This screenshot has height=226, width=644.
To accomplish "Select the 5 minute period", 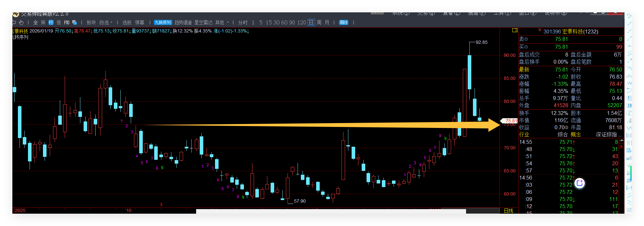I will 261,22.
